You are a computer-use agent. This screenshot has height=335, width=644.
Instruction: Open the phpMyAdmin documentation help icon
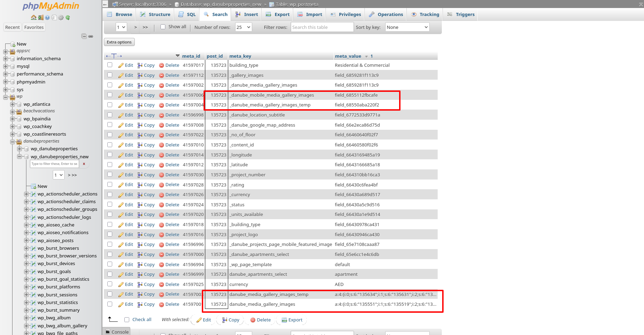click(x=47, y=17)
